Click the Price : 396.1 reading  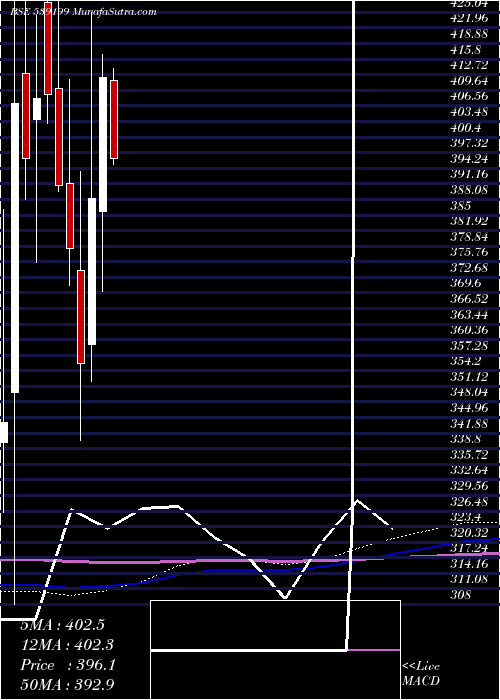(68, 665)
